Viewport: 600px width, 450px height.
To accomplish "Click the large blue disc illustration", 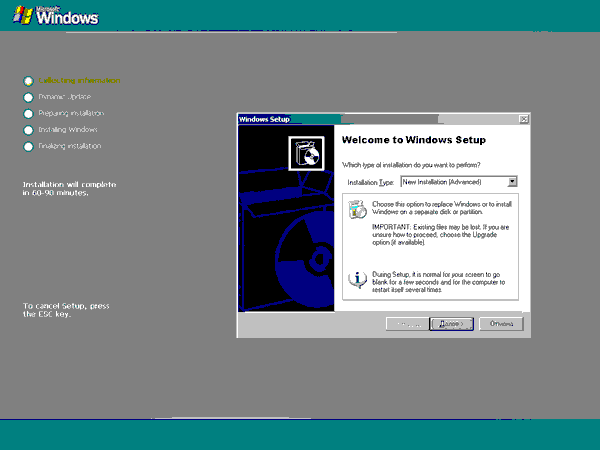I will 304,260.
